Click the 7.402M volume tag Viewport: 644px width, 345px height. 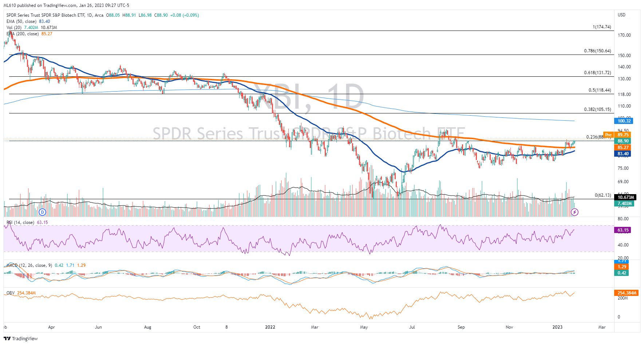[624, 204]
